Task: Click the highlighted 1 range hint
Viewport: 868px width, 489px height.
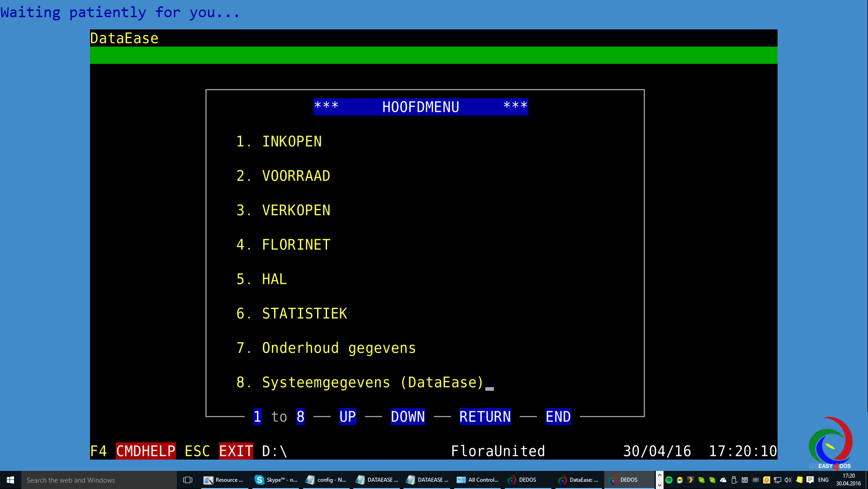Action: pyautogui.click(x=257, y=417)
